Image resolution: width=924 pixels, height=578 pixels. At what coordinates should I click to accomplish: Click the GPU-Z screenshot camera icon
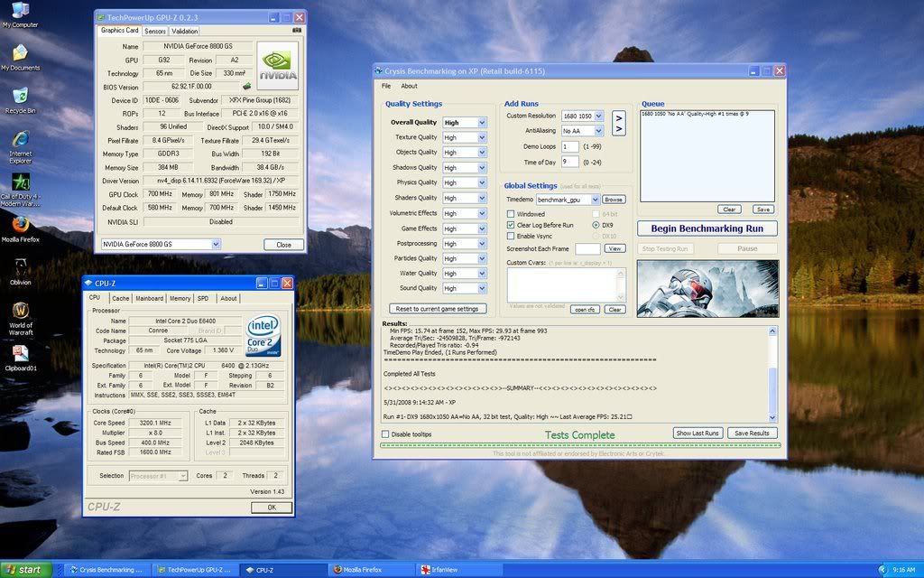tap(296, 30)
